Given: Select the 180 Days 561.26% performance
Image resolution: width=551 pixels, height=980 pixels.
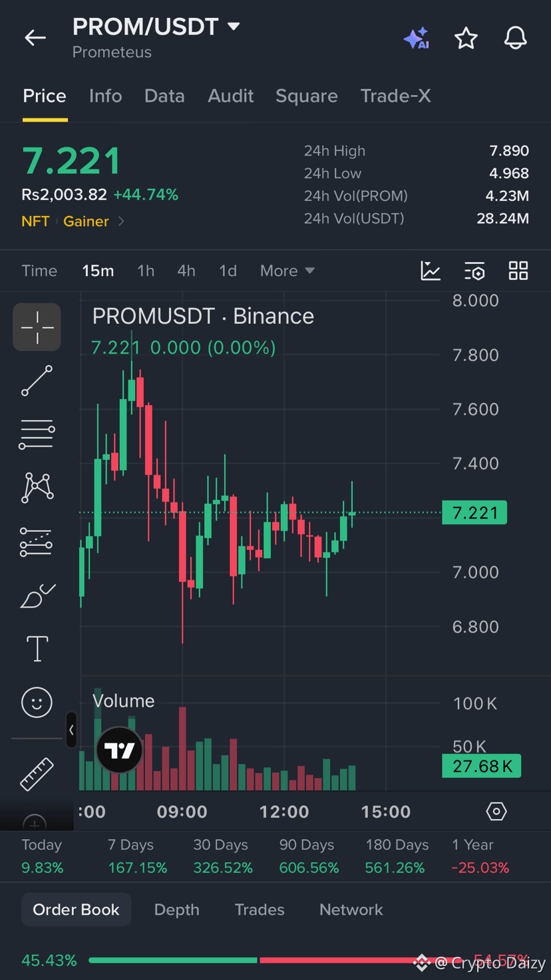Looking at the screenshot, I should pyautogui.click(x=397, y=856).
